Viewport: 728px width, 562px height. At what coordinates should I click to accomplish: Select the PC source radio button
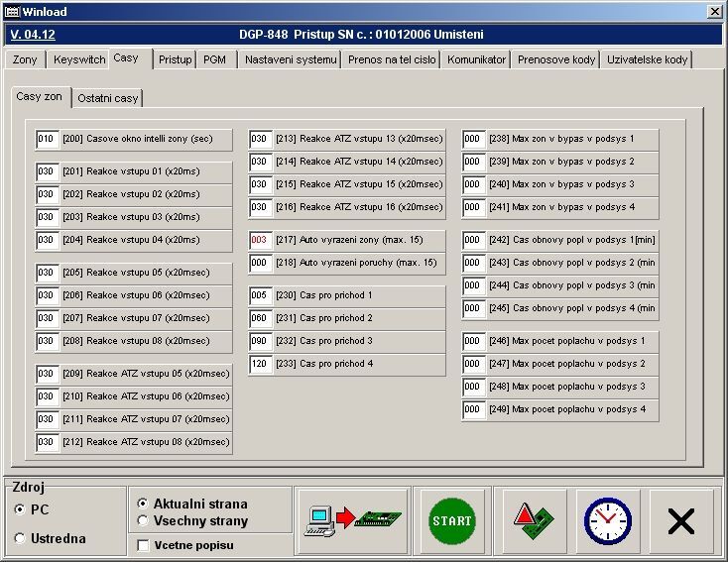pos(21,509)
